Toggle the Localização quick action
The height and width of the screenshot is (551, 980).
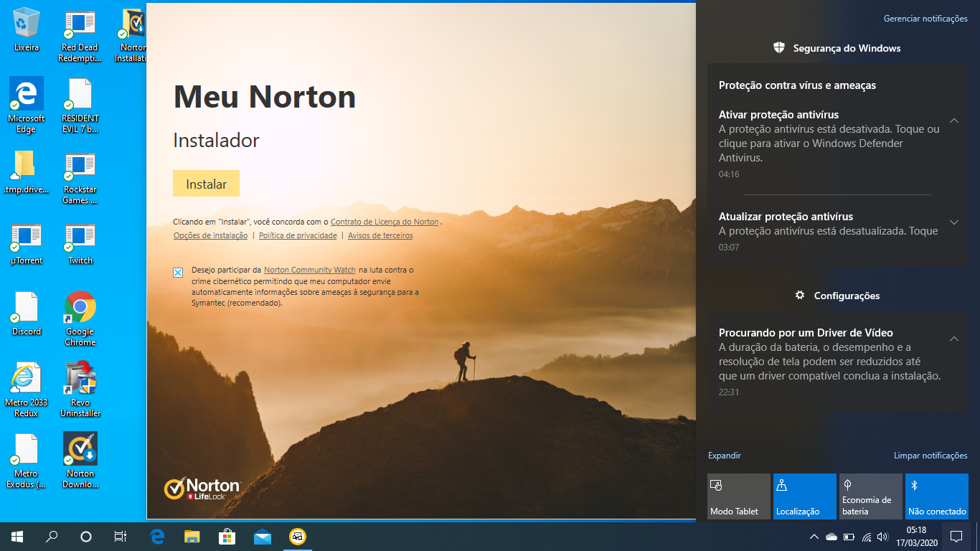tap(805, 496)
